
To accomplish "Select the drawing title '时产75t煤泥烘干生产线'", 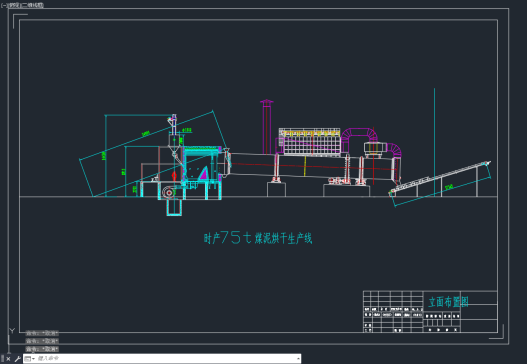I will pos(258,238).
